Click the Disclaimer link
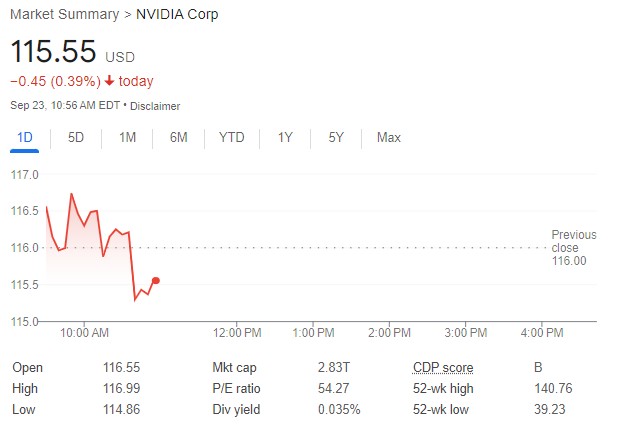This screenshot has height=428, width=621. (155, 106)
